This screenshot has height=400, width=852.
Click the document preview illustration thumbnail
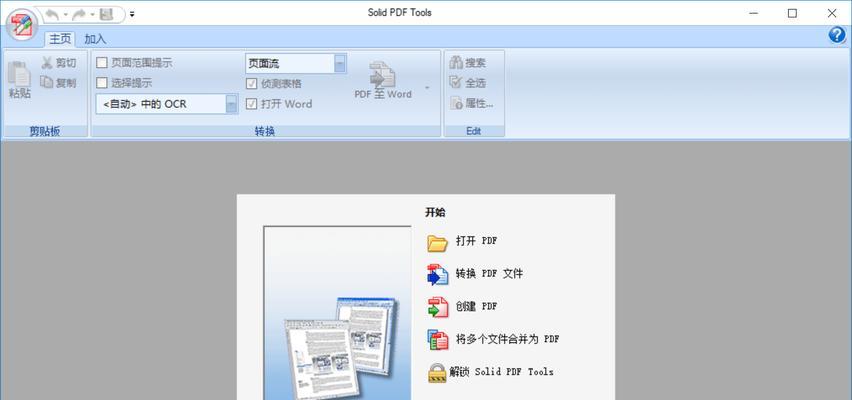(x=337, y=312)
